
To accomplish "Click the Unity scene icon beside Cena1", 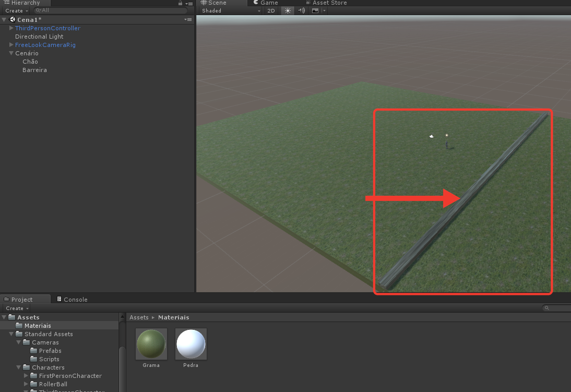I will (x=13, y=20).
